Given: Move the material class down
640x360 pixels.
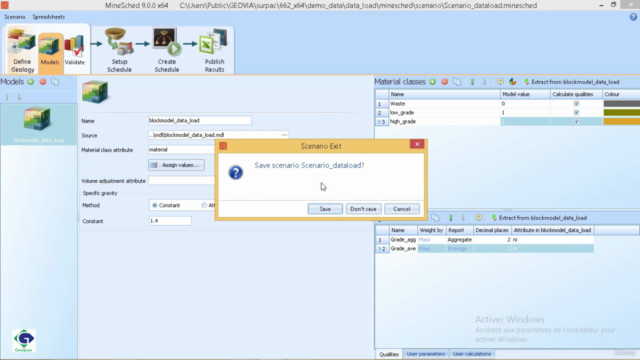Looking at the screenshot, I should tap(484, 82).
